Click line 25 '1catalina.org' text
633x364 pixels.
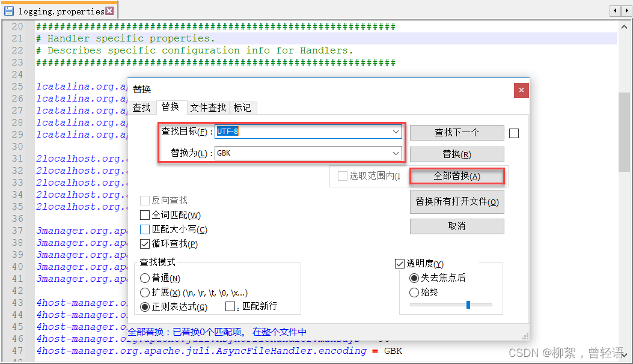point(82,86)
